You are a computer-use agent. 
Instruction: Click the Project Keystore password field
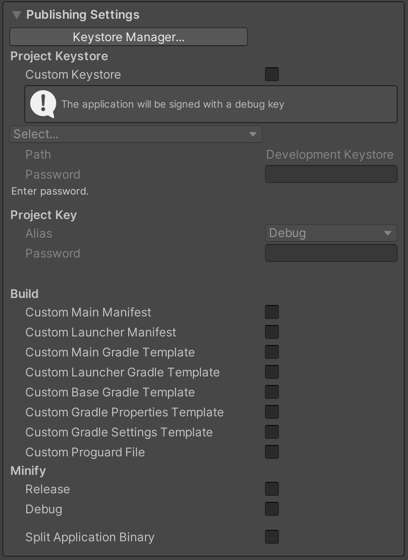[x=331, y=174]
